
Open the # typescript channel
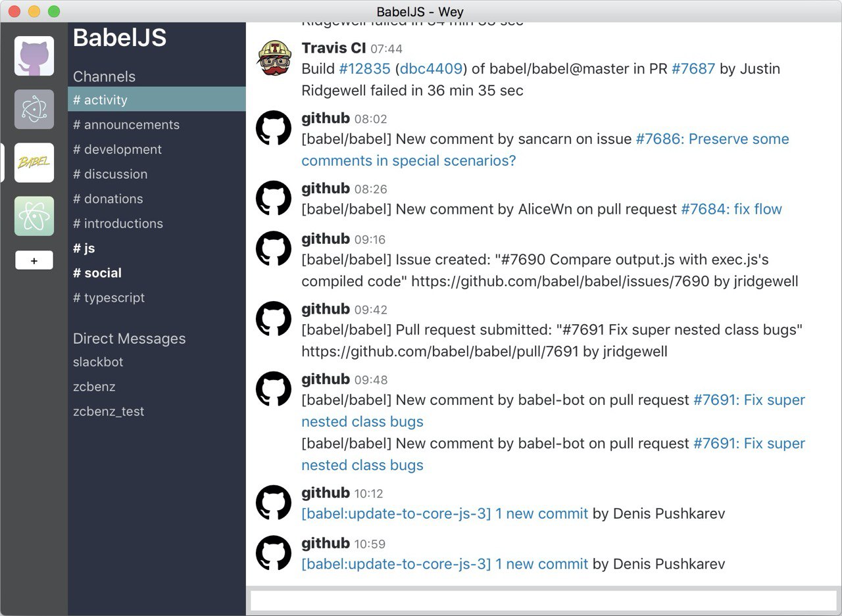157,297
